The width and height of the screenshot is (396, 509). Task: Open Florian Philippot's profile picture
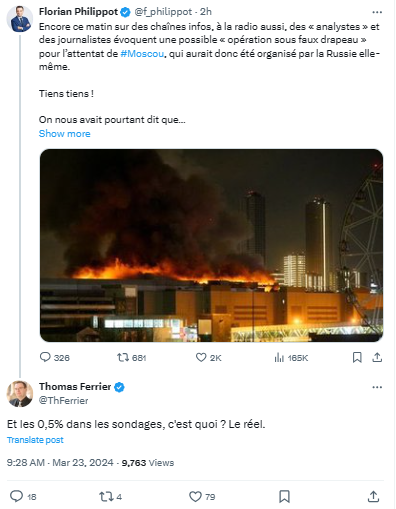[20, 18]
